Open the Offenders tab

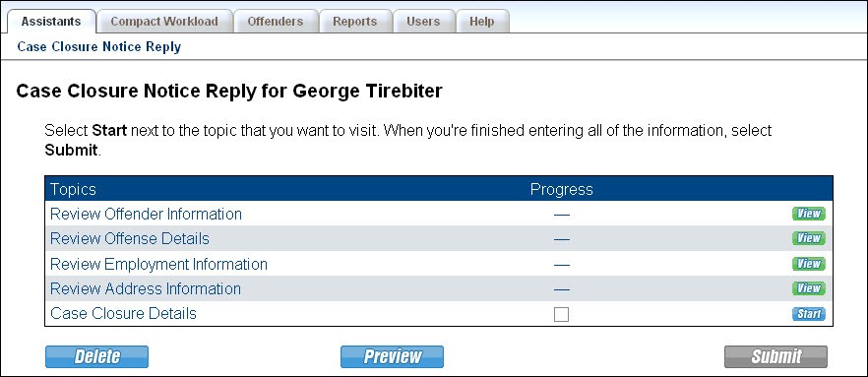[x=276, y=22]
